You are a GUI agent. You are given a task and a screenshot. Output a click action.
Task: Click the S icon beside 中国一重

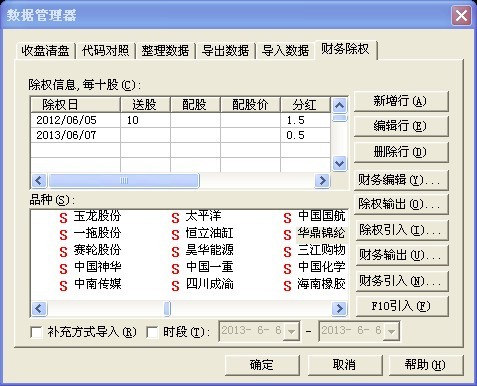pyautogui.click(x=176, y=269)
